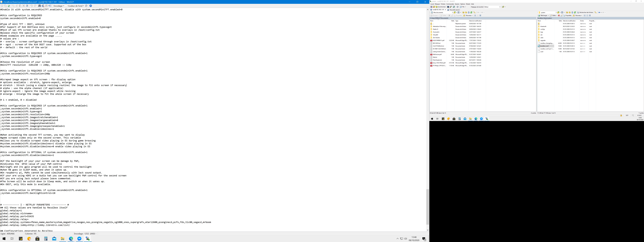Refresh the local panel directory
The width and height of the screenshot is (644, 242).
pos(471,13)
